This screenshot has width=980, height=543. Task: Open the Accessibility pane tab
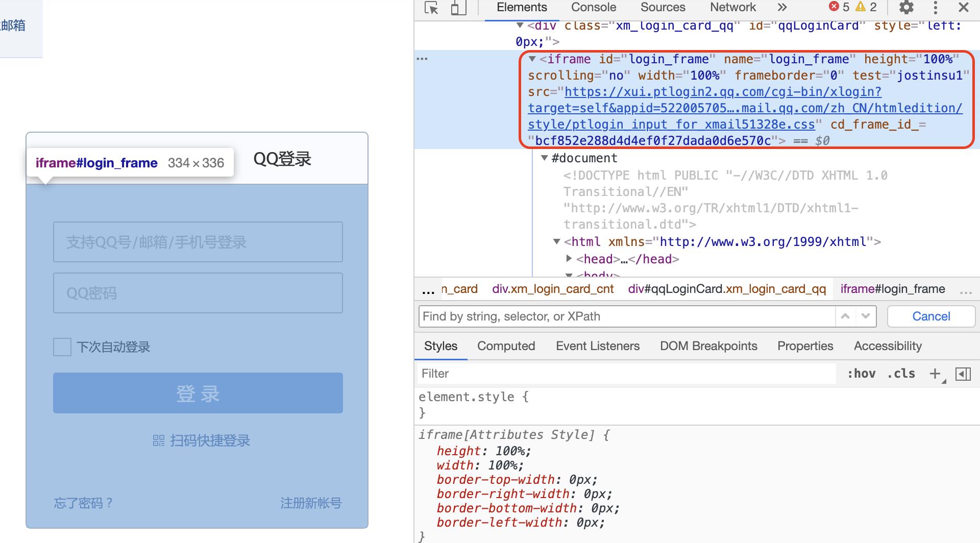click(888, 346)
